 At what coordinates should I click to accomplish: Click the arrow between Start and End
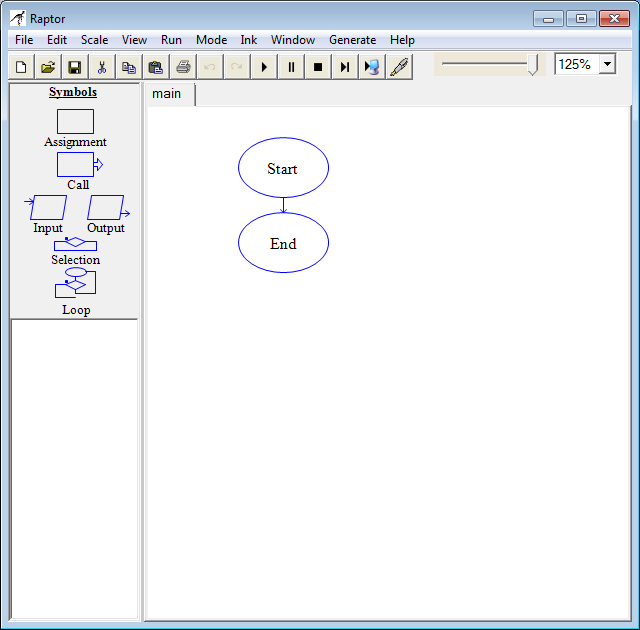[x=283, y=205]
